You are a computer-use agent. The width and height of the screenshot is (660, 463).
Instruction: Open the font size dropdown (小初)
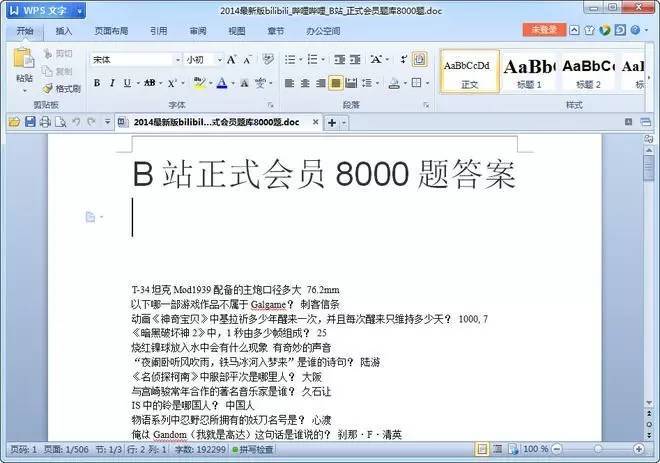[x=219, y=60]
